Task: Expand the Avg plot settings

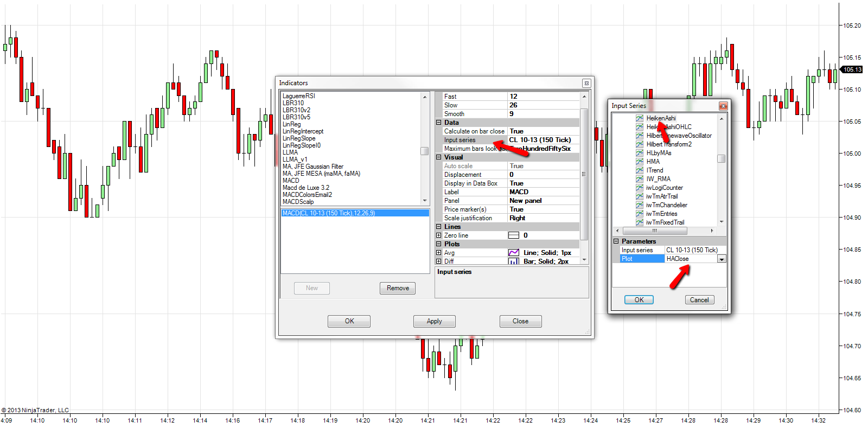Action: [438, 253]
